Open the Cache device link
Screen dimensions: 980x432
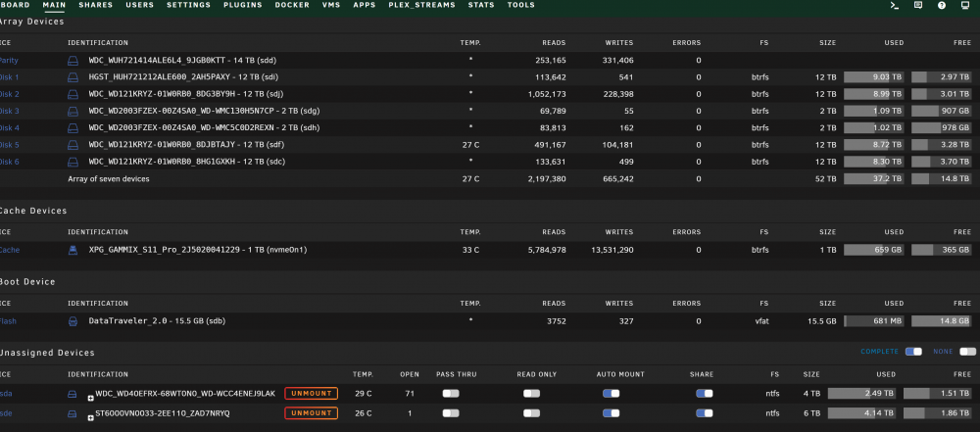coord(10,250)
